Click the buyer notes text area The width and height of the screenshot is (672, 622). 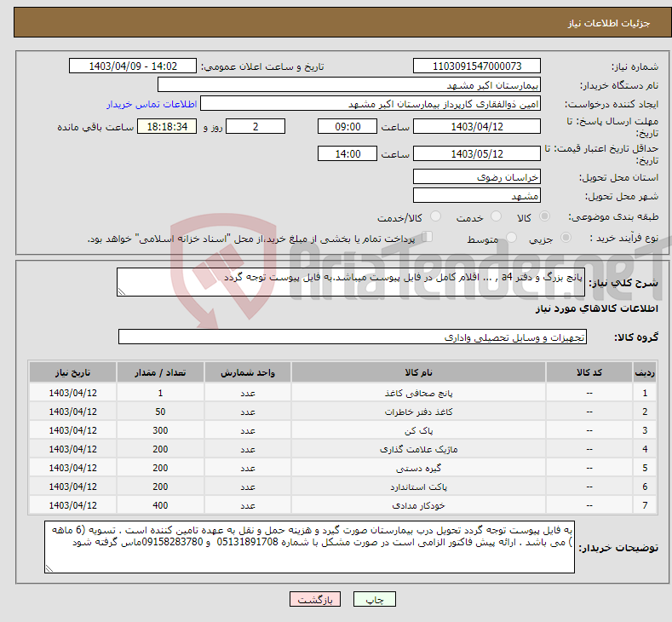pos(309,547)
